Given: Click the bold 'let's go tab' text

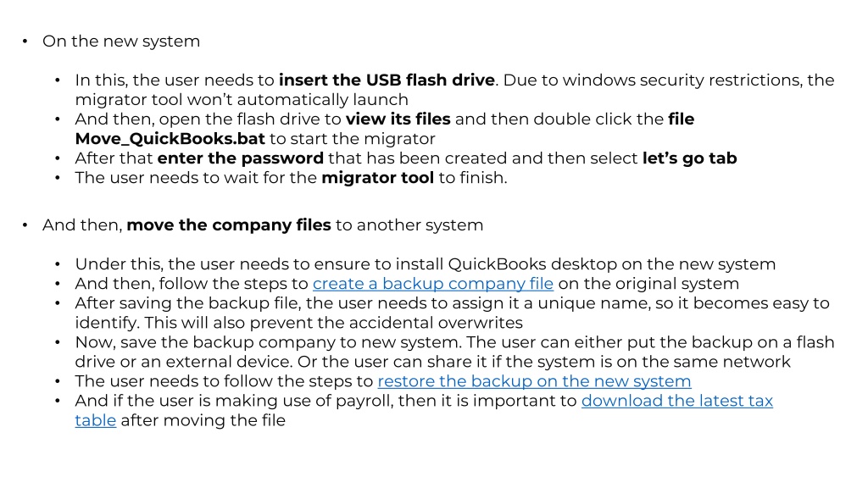Looking at the screenshot, I should 690,158.
